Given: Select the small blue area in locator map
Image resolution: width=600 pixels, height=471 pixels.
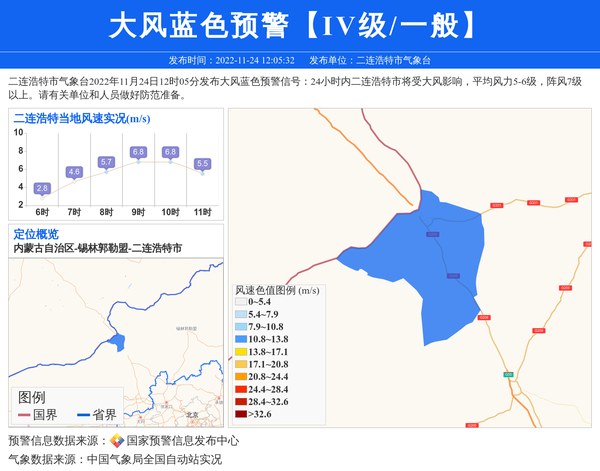Looking at the screenshot, I should coord(117,342).
